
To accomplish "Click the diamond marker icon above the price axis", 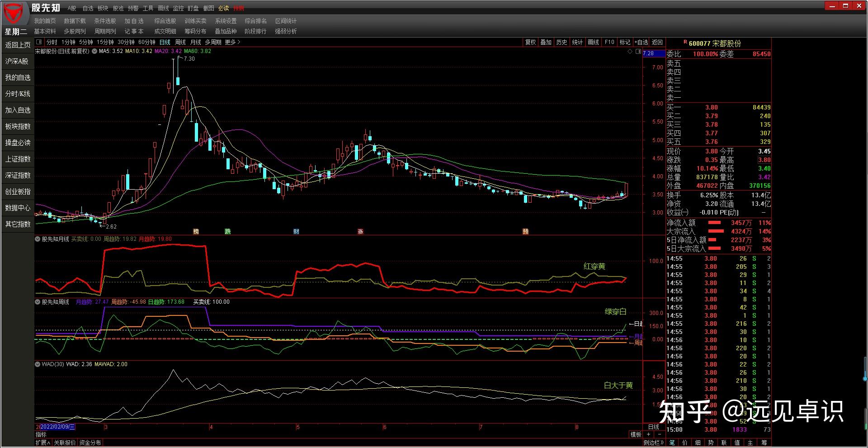I will point(630,52).
